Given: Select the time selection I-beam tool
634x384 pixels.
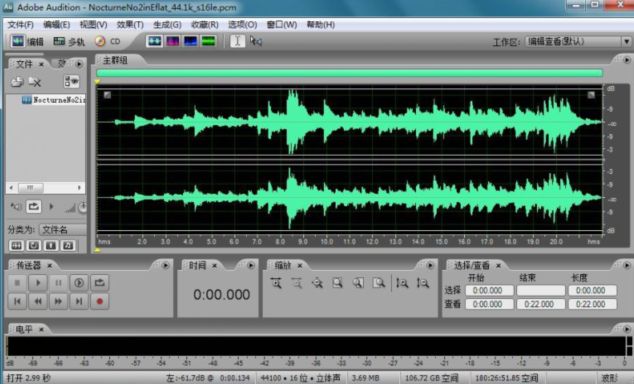Looking at the screenshot, I should [x=237, y=41].
